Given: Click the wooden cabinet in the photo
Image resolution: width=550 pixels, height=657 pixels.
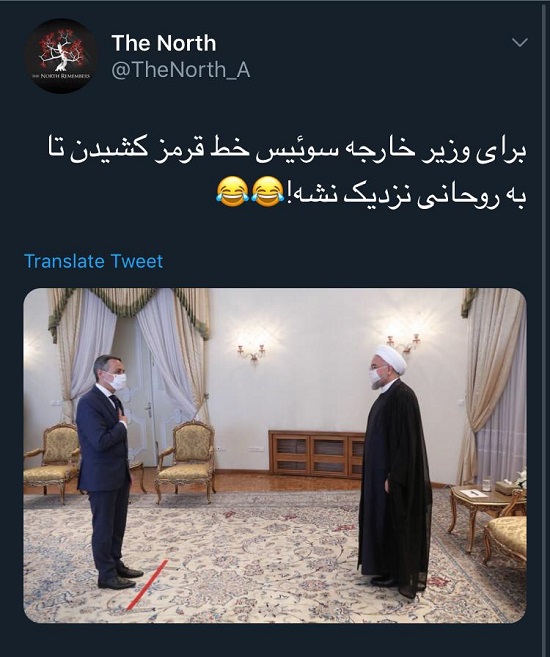Looking at the screenshot, I should pos(316,454).
